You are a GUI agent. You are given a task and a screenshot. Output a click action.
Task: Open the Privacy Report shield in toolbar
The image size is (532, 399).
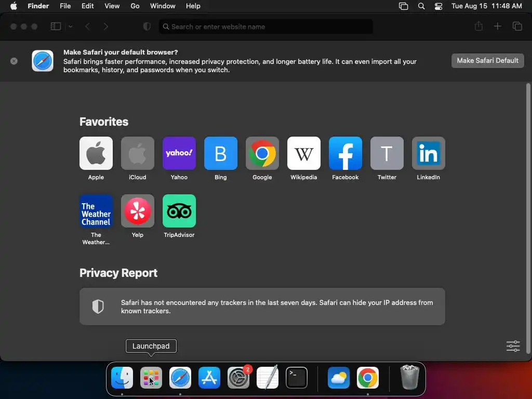pyautogui.click(x=147, y=26)
